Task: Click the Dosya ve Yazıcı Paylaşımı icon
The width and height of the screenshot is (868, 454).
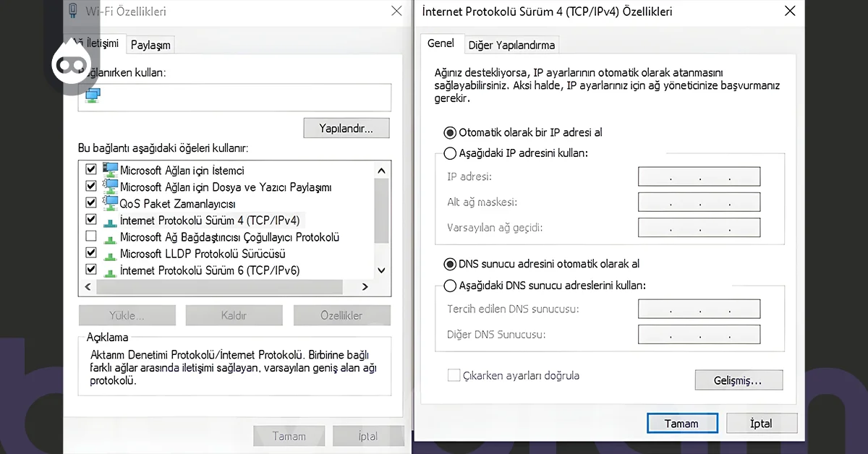Action: pyautogui.click(x=110, y=186)
